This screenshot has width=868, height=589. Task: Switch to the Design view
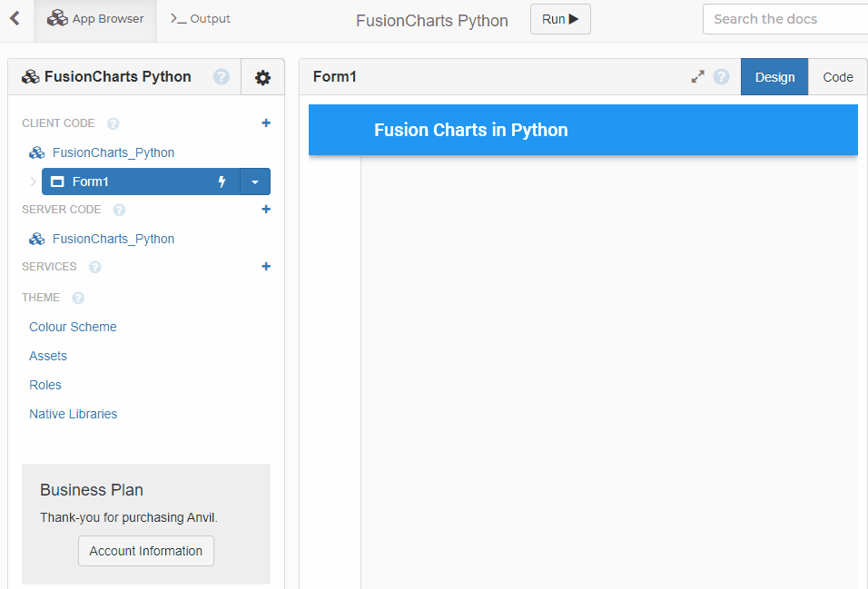click(774, 77)
